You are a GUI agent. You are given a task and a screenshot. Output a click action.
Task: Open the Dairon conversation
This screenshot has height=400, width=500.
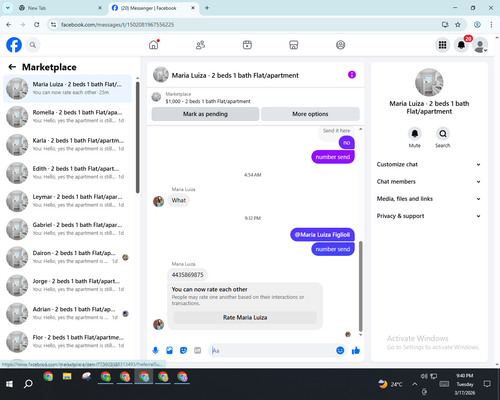click(x=67, y=257)
